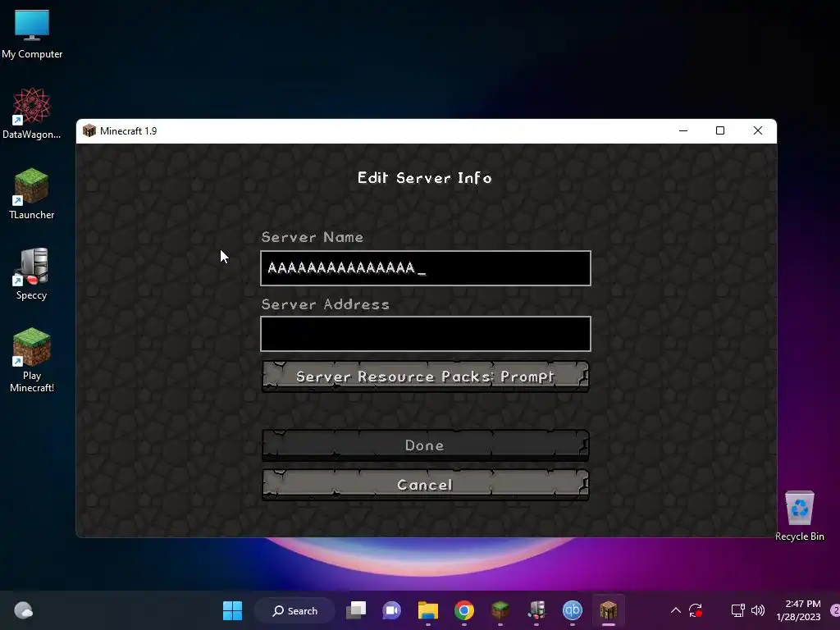
Task: Select the TLauncher desktop shortcut
Action: pyautogui.click(x=32, y=194)
